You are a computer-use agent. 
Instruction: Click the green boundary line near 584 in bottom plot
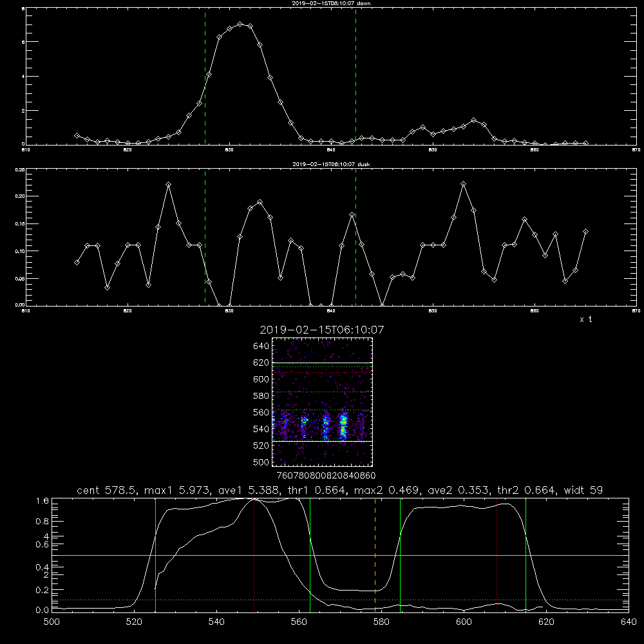point(400,555)
